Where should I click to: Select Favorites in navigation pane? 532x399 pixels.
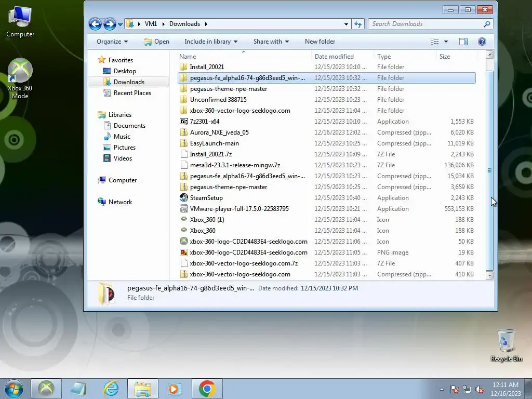coord(121,60)
